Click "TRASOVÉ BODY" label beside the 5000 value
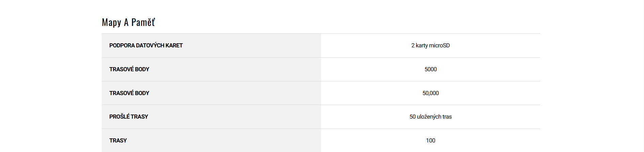 pyautogui.click(x=129, y=69)
